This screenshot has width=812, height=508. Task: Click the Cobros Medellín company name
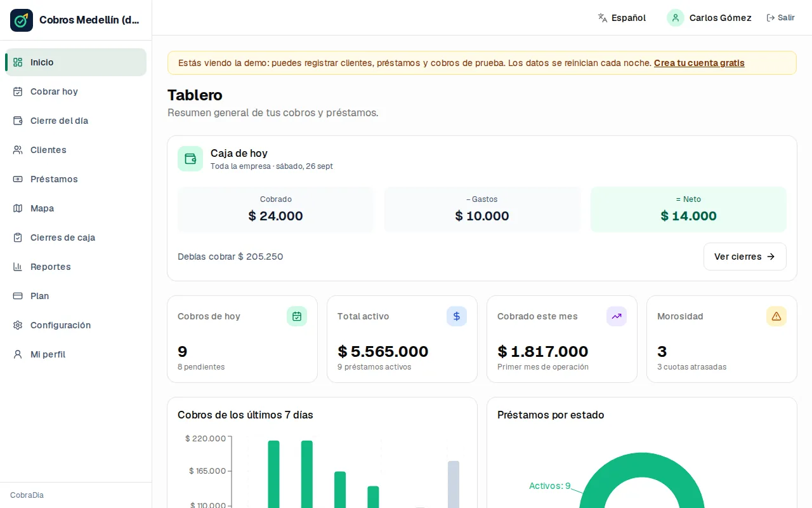[x=89, y=20]
